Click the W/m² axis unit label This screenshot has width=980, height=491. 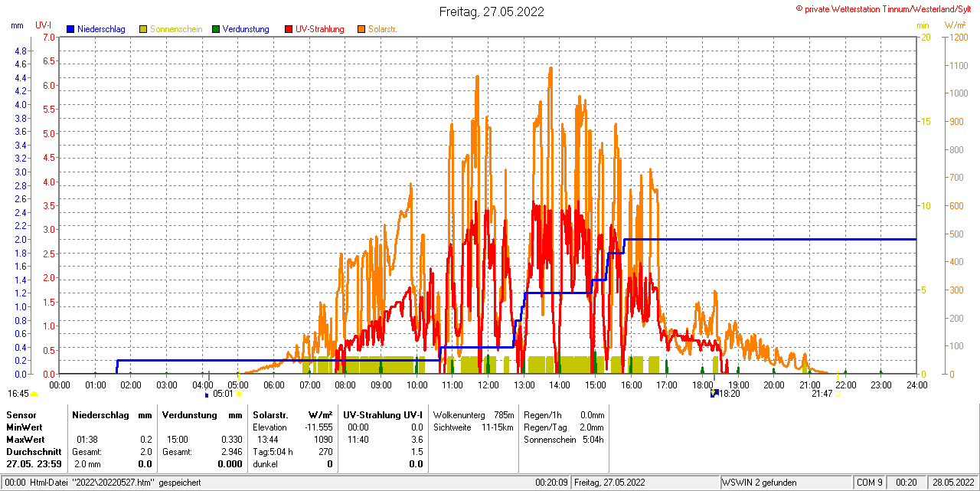point(954,25)
